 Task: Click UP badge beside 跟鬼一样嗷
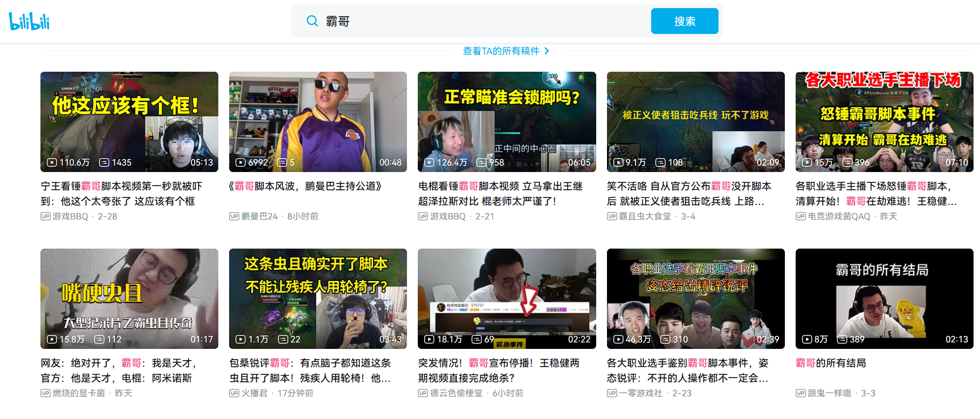click(x=800, y=393)
